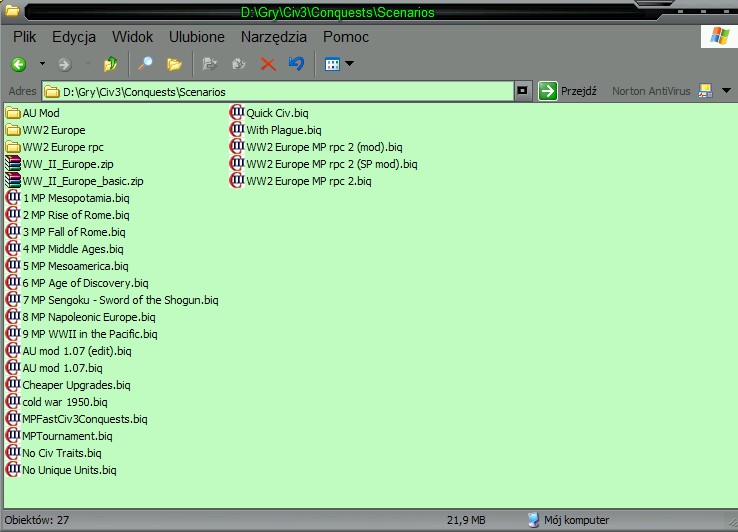
Task: Open the Ulubione menu
Action: (x=196, y=37)
